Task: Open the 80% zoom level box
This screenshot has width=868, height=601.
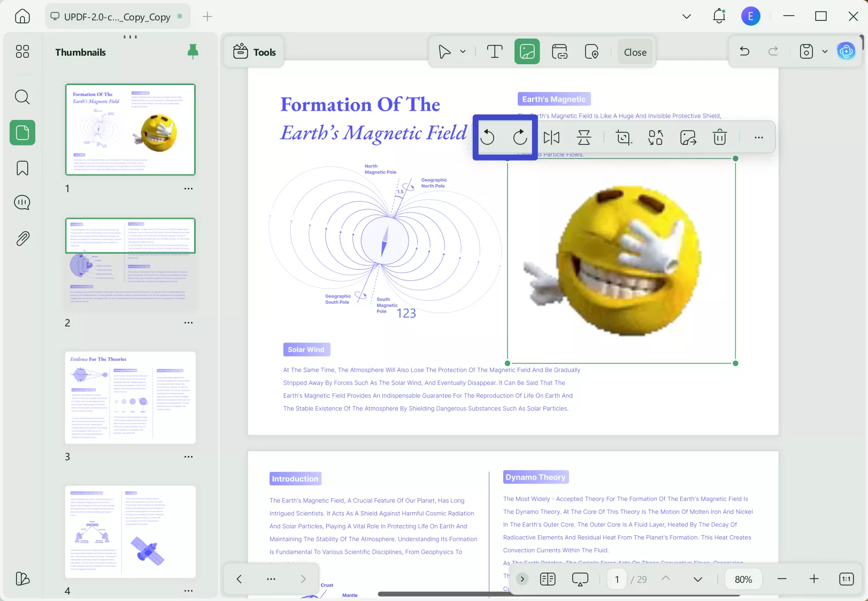Action: click(x=743, y=579)
